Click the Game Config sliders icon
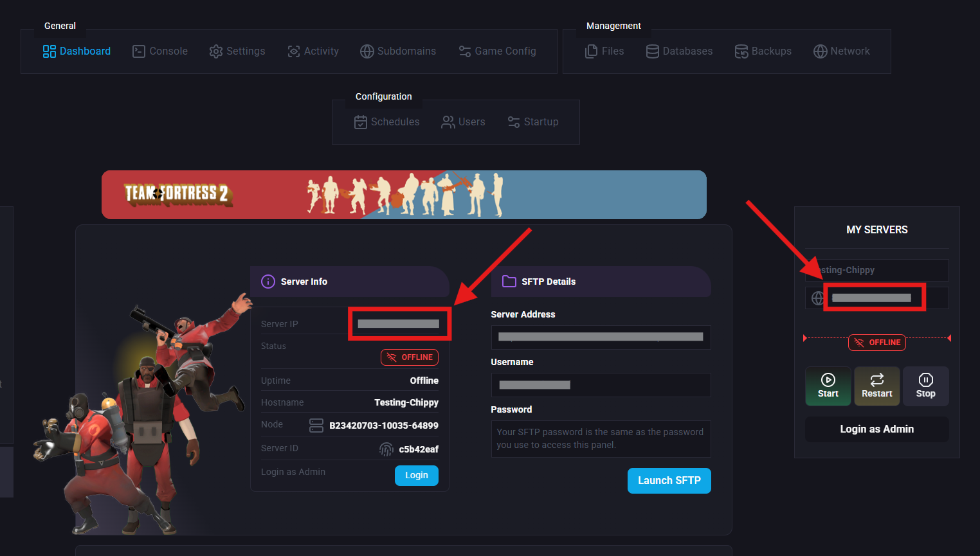This screenshot has height=556, width=980. click(x=465, y=51)
